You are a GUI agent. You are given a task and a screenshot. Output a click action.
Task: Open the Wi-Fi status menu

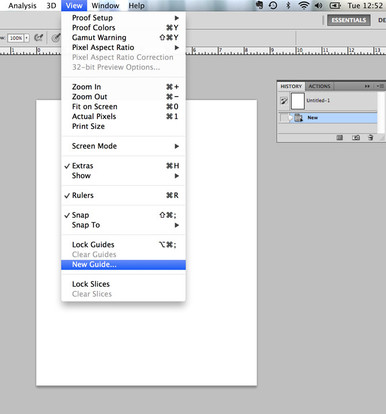tap(303, 5)
